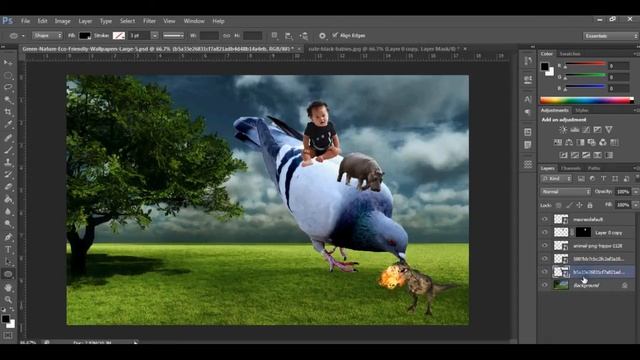This screenshot has width=640, height=360.
Task: Switch to the cute black babies document tab
Action: 384,49
